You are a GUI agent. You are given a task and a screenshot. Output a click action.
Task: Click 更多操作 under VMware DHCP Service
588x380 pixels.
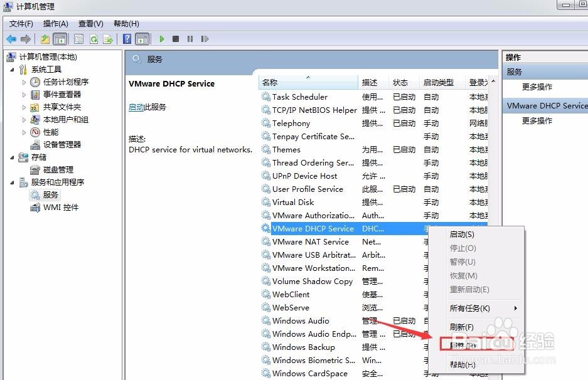coord(537,120)
